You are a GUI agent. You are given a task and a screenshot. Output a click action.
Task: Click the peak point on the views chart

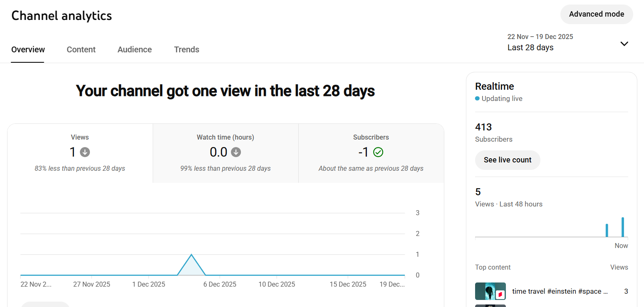(191, 255)
